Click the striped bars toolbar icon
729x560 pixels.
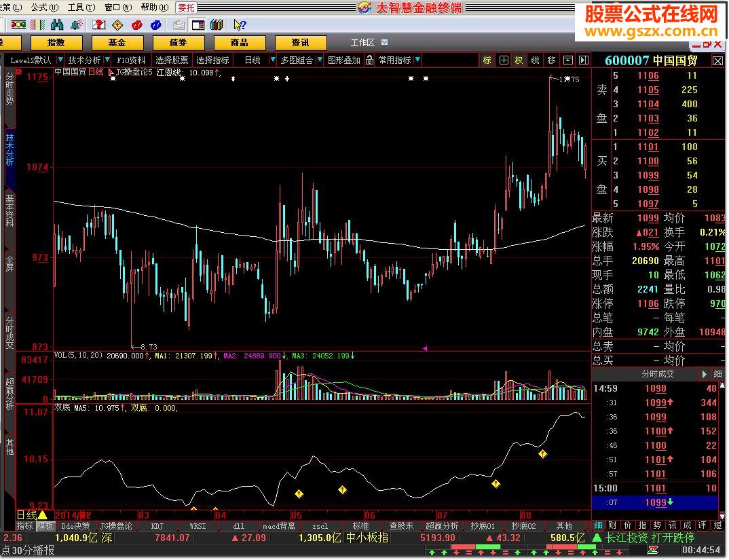coord(37,24)
